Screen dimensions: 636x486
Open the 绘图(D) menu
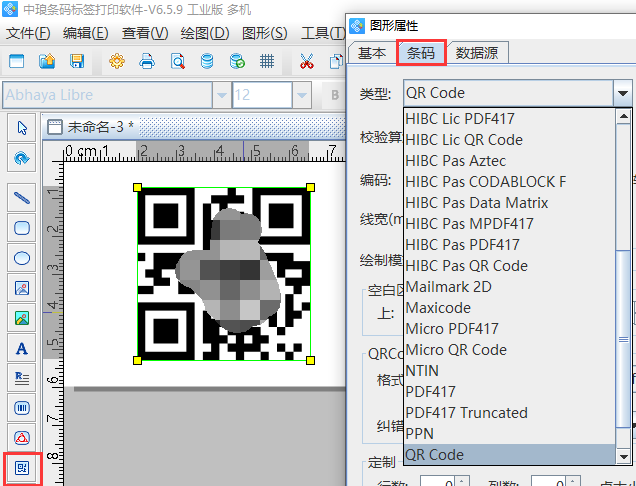pos(205,33)
